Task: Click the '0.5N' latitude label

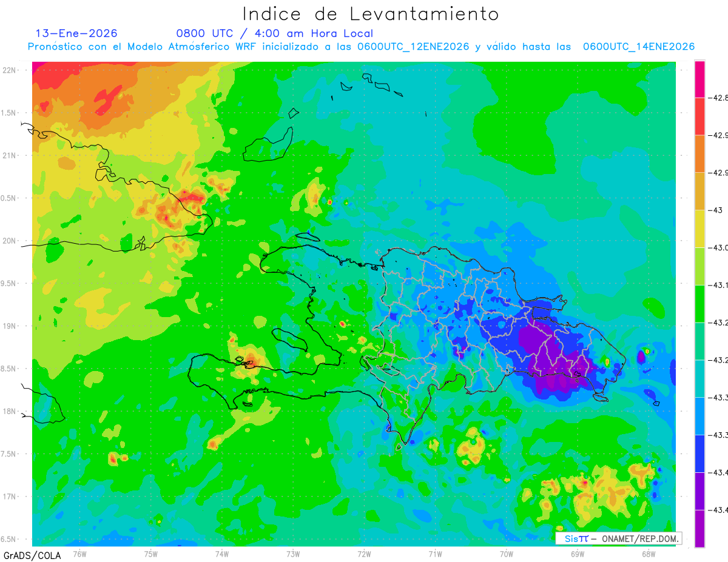Action: point(8,198)
